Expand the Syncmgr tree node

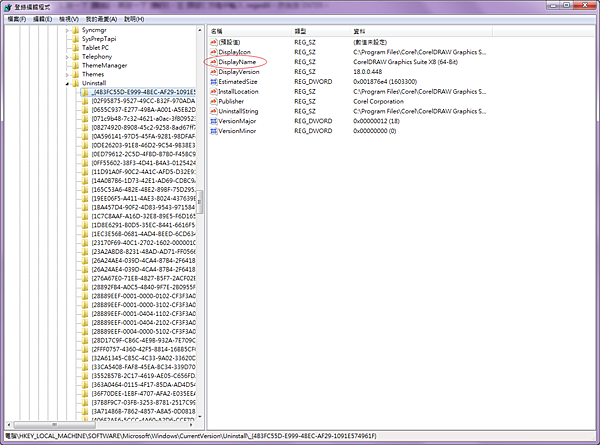point(67,30)
